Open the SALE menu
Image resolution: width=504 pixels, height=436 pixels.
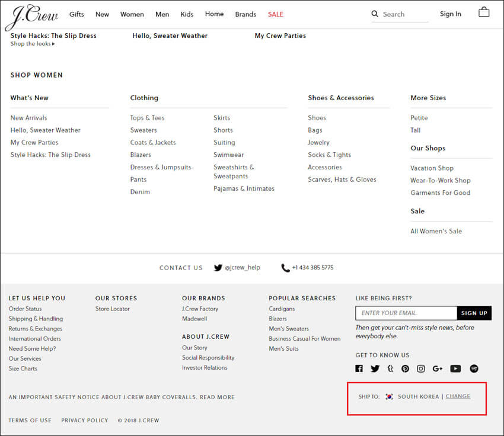pos(276,14)
